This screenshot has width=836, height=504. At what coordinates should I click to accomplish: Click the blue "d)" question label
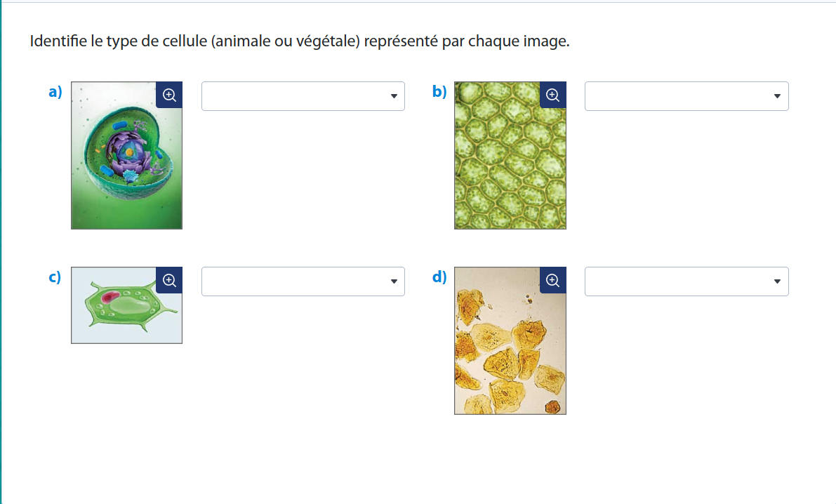pyautogui.click(x=439, y=277)
